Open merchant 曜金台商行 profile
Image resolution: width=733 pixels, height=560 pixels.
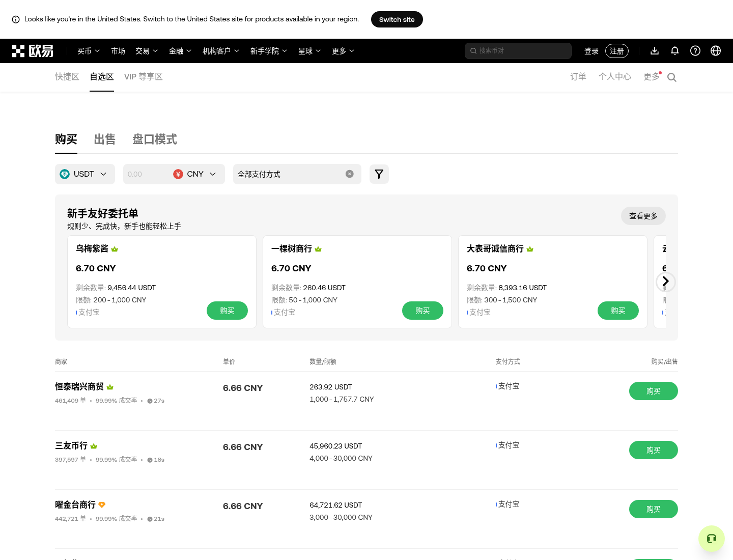click(75, 505)
